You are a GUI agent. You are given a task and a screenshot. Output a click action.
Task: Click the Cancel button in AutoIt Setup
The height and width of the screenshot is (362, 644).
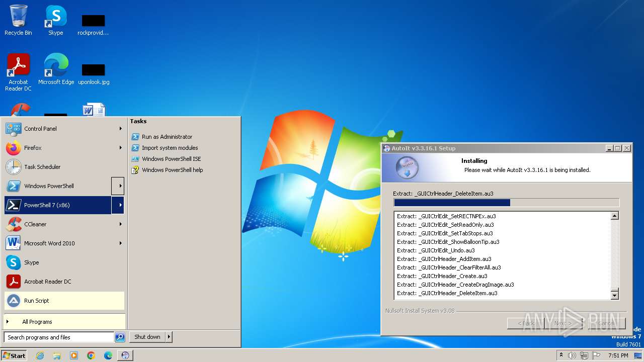606,323
